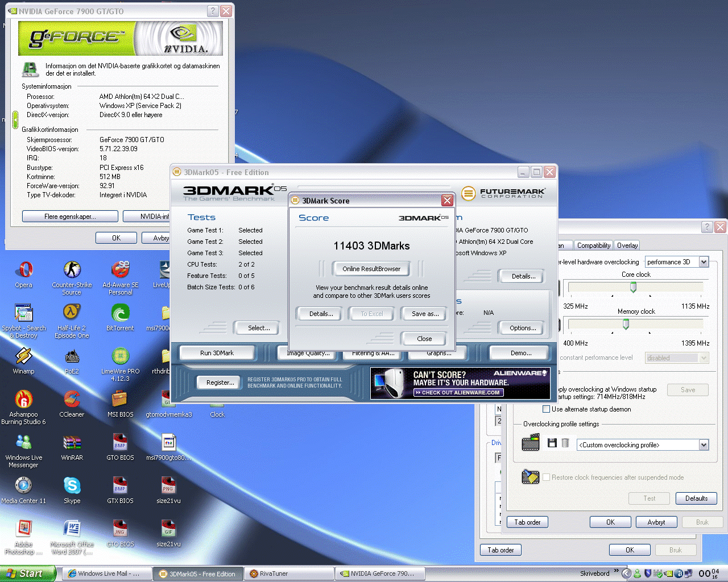Expand the performance 3D mode dropdown
This screenshot has width=728, height=582.
[x=704, y=262]
